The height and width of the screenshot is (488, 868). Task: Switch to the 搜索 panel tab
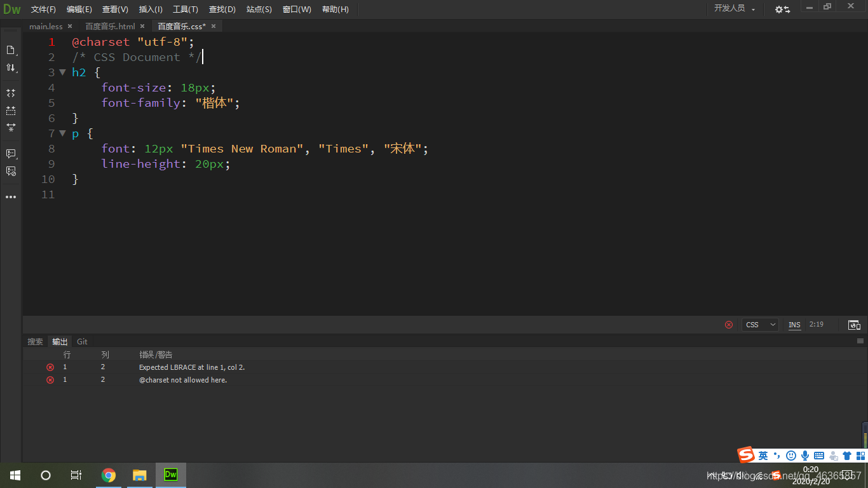[x=35, y=341]
